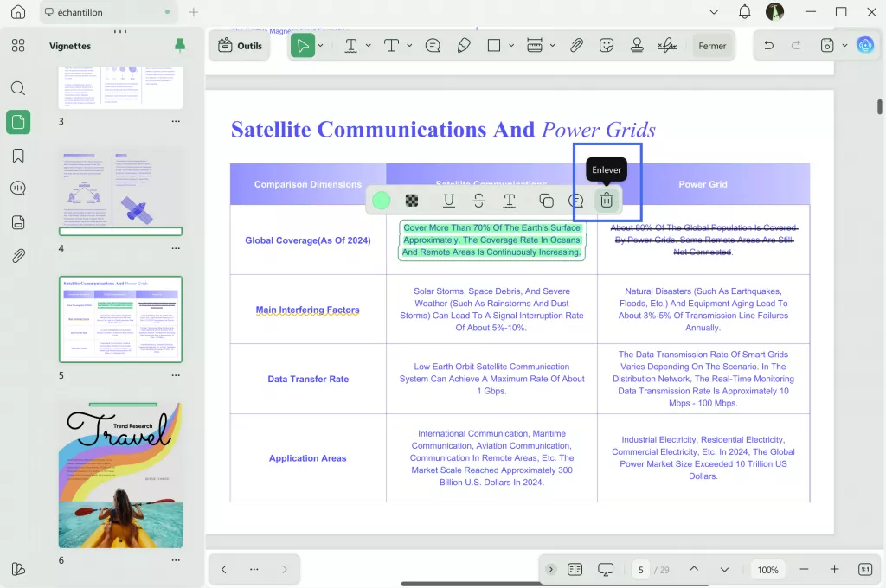Toggle the pin on Vignettes panel
Viewport: 886px width, 588px height.
180,46
